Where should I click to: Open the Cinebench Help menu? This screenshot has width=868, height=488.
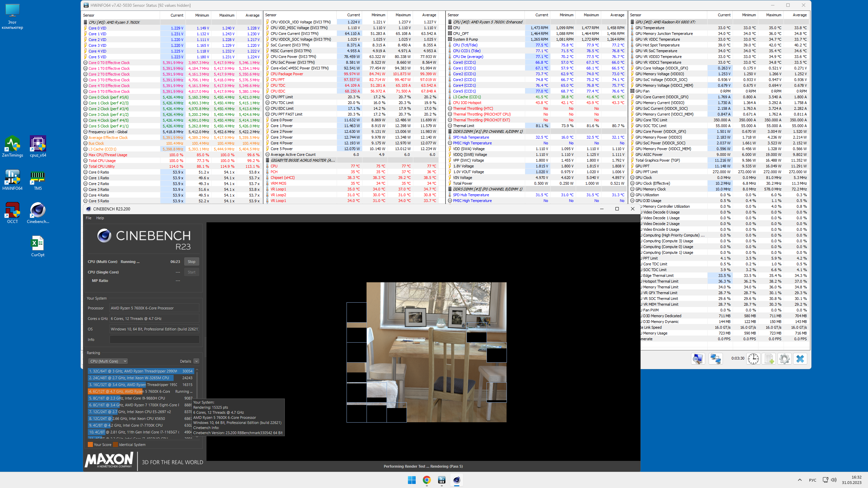click(x=100, y=218)
